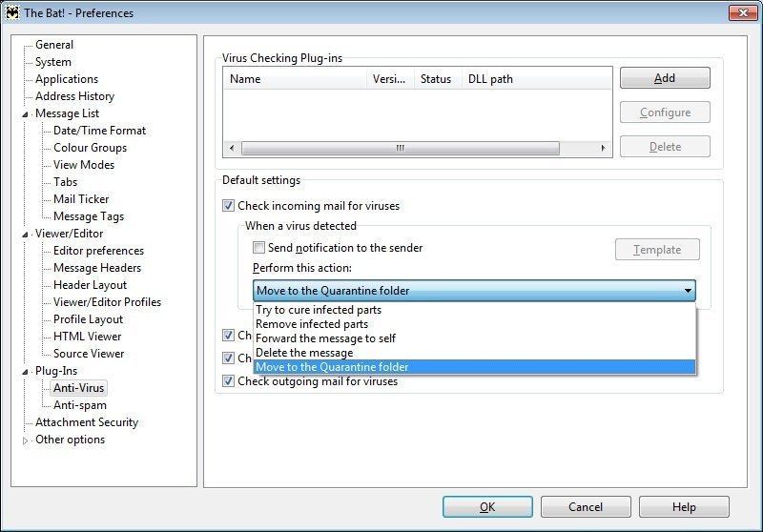Open Message Tags settings

point(89,215)
